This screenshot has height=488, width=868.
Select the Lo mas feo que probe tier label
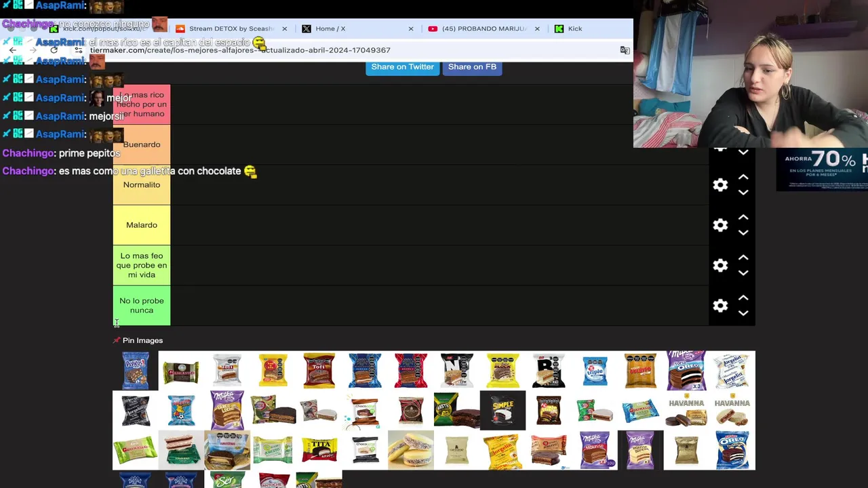(x=142, y=266)
